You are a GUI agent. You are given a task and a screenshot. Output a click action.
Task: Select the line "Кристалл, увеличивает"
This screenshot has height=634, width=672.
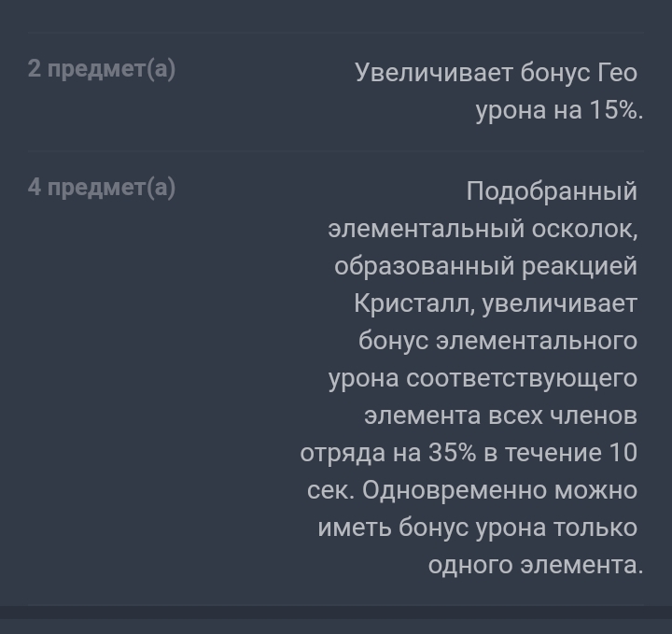point(496,303)
